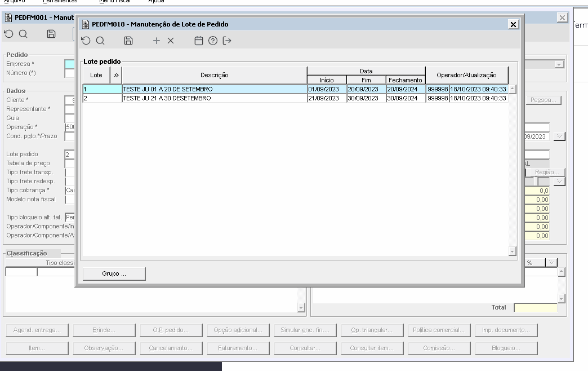
Task: Click the Brinde... button
Action: [x=104, y=330]
